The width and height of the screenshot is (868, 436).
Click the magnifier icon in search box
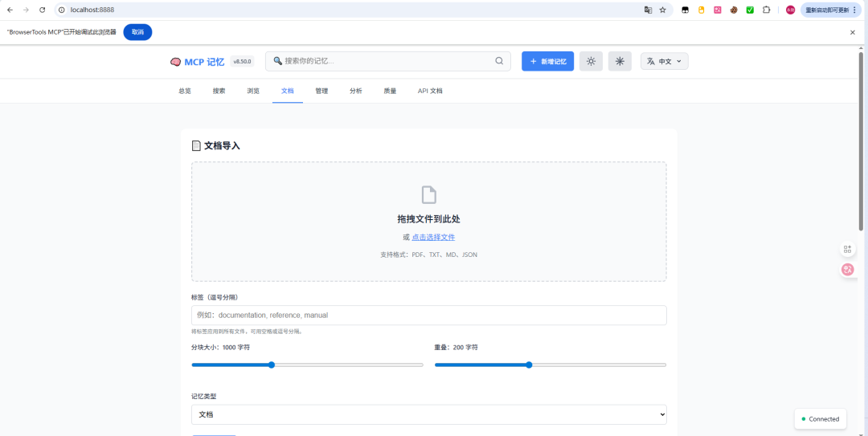tap(499, 61)
